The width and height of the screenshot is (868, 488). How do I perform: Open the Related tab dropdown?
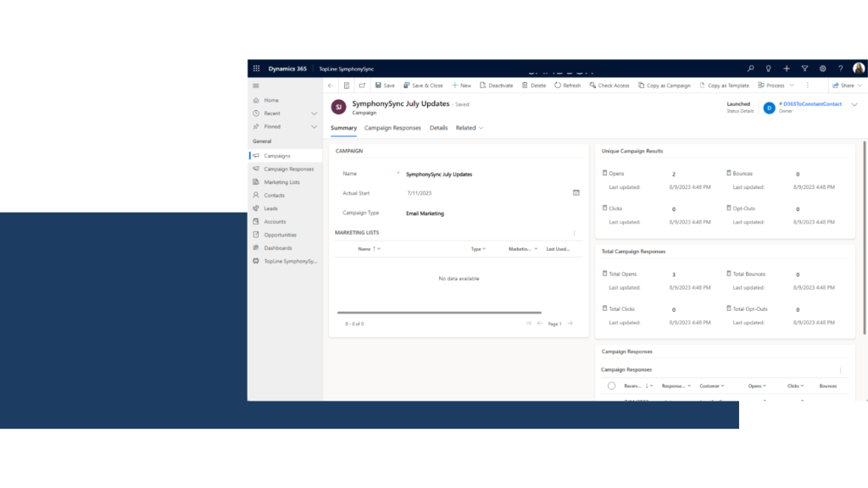(470, 128)
